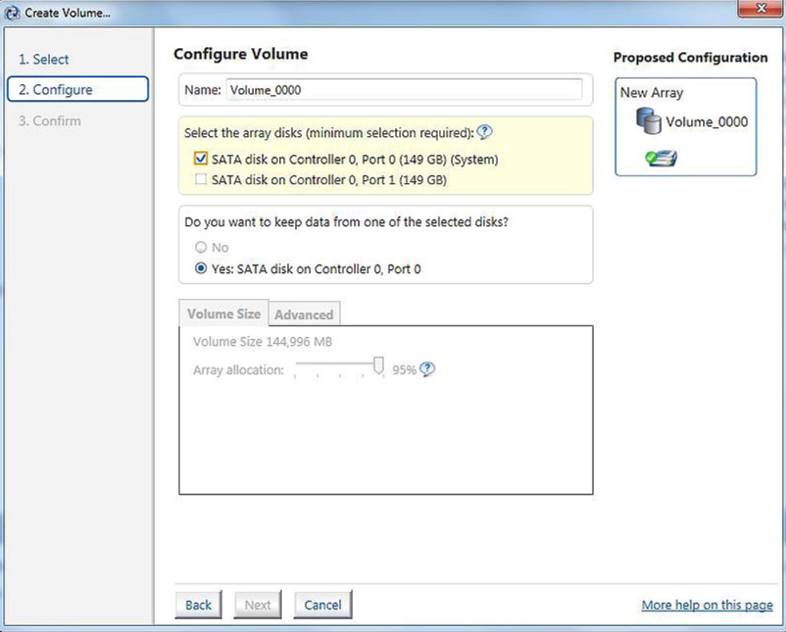Viewport: 786px width, 632px height.
Task: Switch to the Volume Size tab
Action: [x=224, y=314]
